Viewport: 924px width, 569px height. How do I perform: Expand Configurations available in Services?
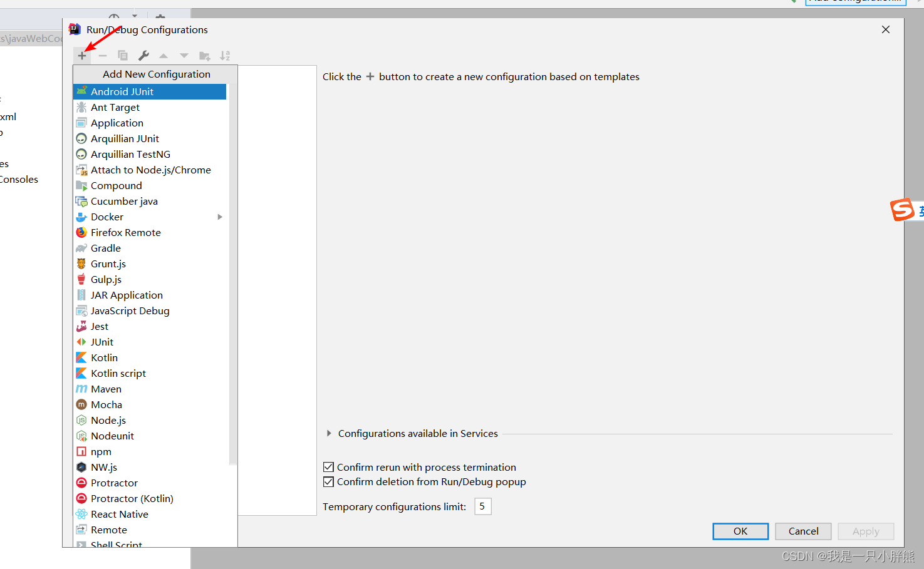[x=329, y=433]
